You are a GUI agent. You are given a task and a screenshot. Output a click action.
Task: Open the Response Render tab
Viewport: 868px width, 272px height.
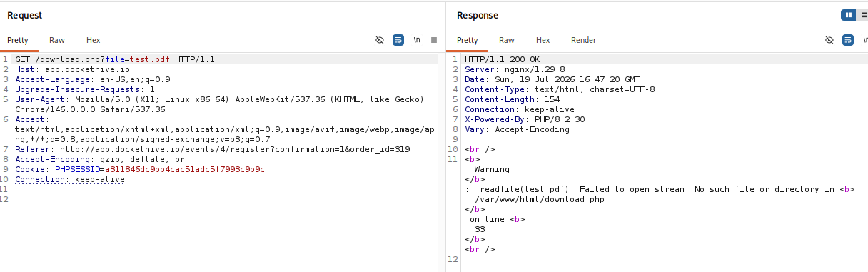584,40
